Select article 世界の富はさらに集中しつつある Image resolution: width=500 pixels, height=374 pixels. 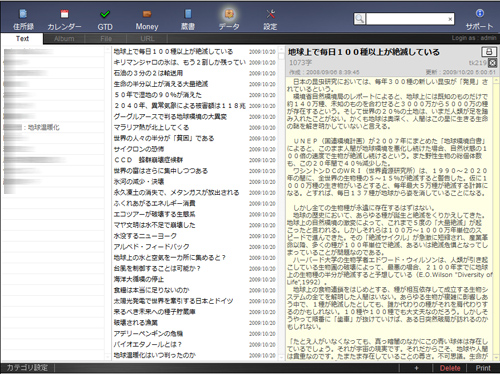click(x=195, y=171)
